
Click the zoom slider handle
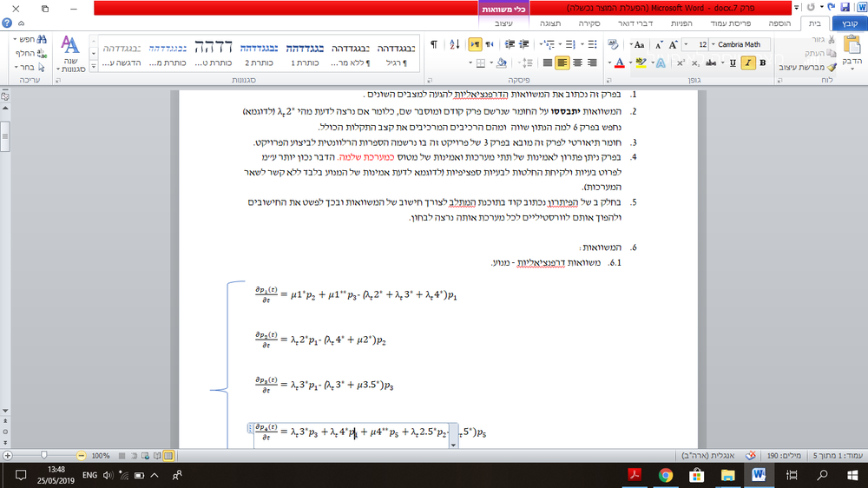(43, 455)
